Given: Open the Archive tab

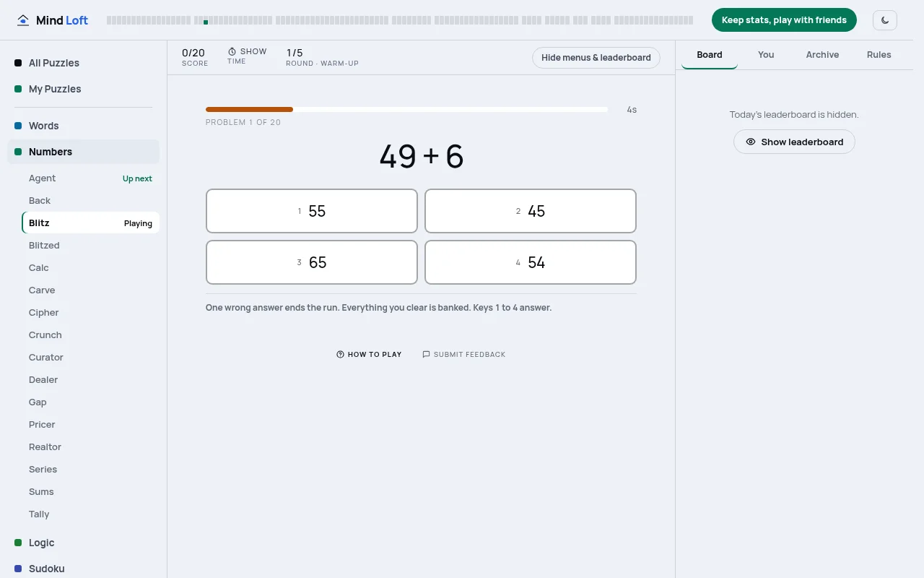Looking at the screenshot, I should point(822,55).
